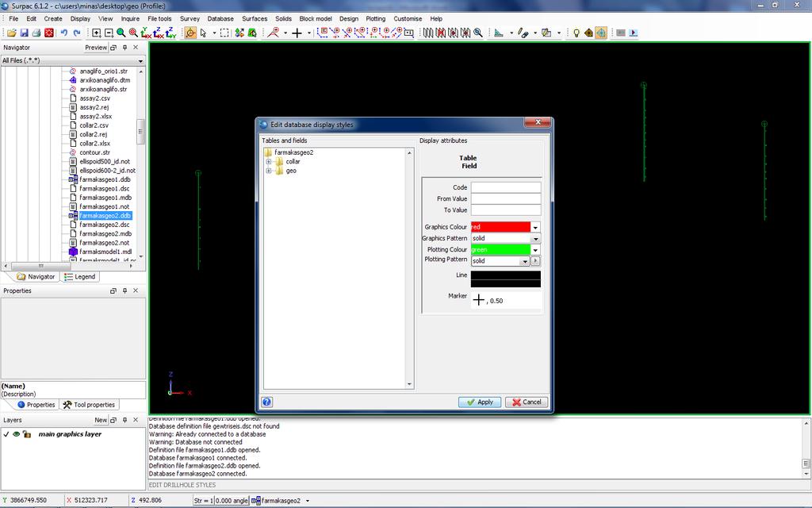Click the From Value input field
The height and width of the screenshot is (508, 812).
505,198
